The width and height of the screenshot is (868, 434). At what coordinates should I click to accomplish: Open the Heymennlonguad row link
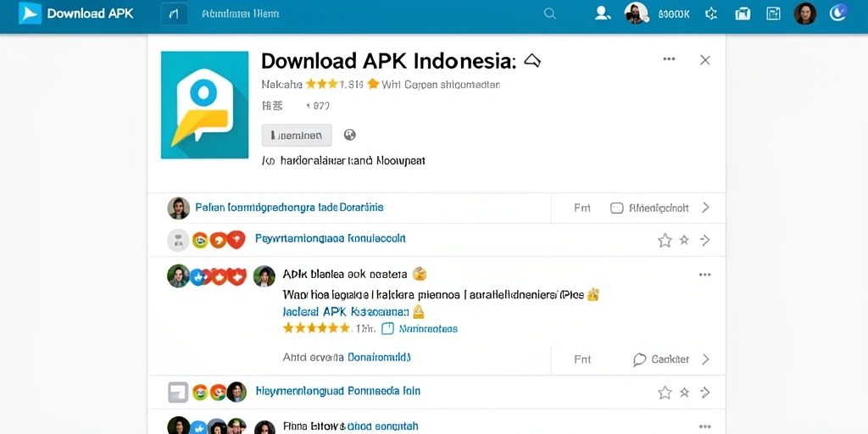coord(338,391)
